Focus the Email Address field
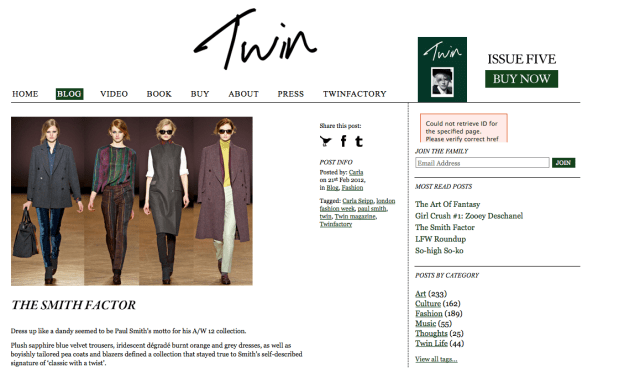640x368 pixels. coord(482,163)
